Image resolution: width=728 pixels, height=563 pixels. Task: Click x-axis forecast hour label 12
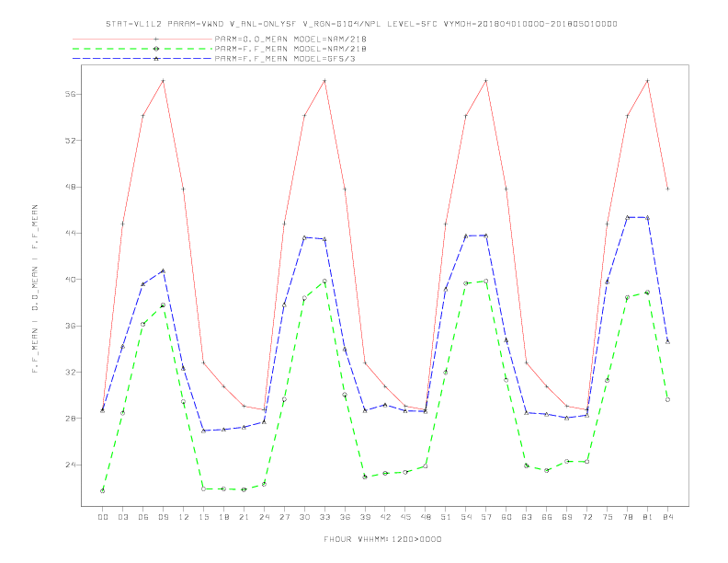[184, 517]
